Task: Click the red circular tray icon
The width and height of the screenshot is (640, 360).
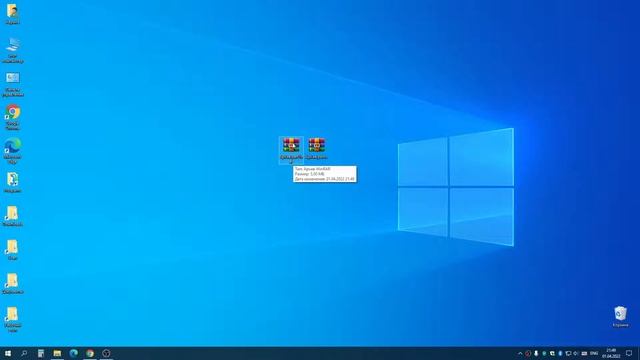Action: [x=528, y=353]
